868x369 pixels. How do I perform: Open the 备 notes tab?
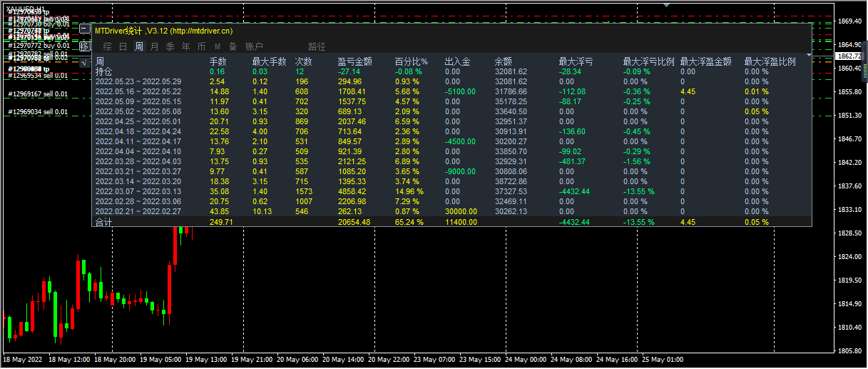pyautogui.click(x=233, y=46)
